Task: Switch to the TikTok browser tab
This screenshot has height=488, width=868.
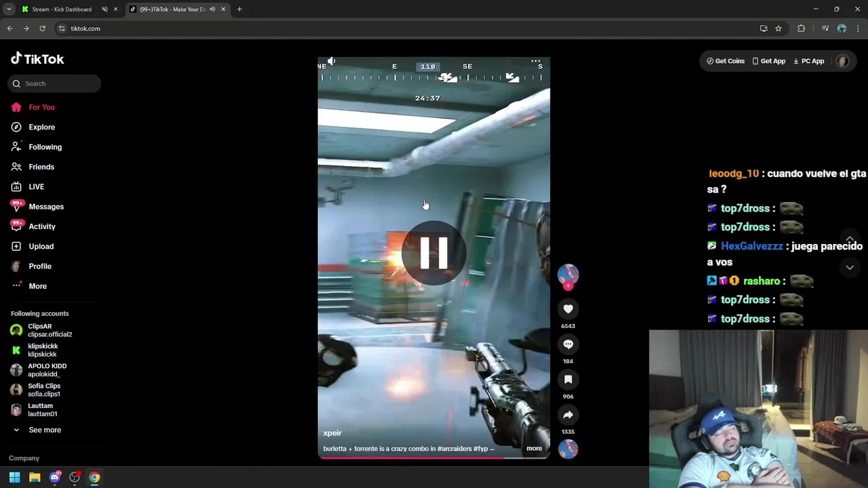Action: tap(172, 9)
